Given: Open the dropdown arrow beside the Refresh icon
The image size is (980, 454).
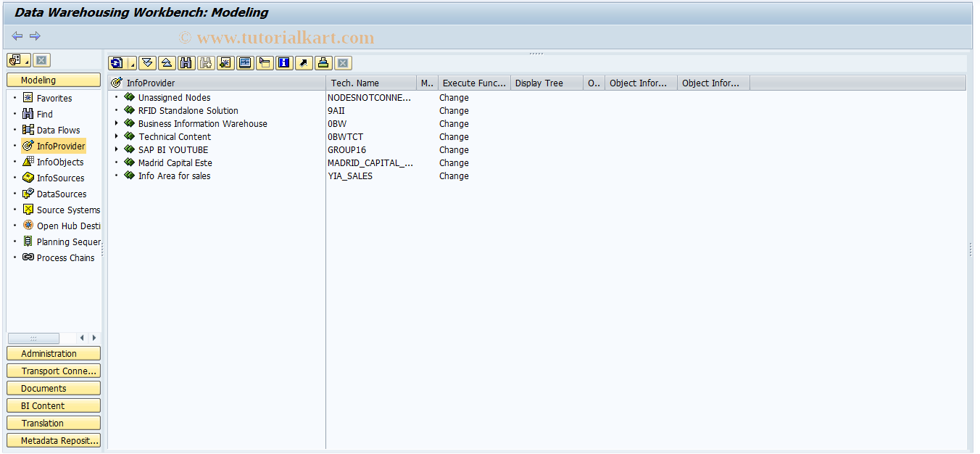Looking at the screenshot, I should point(131,63).
